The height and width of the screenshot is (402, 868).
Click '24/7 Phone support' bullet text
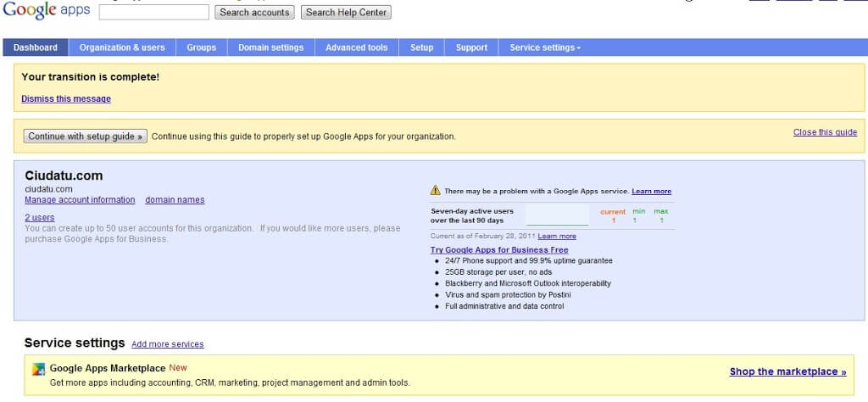[529, 261]
